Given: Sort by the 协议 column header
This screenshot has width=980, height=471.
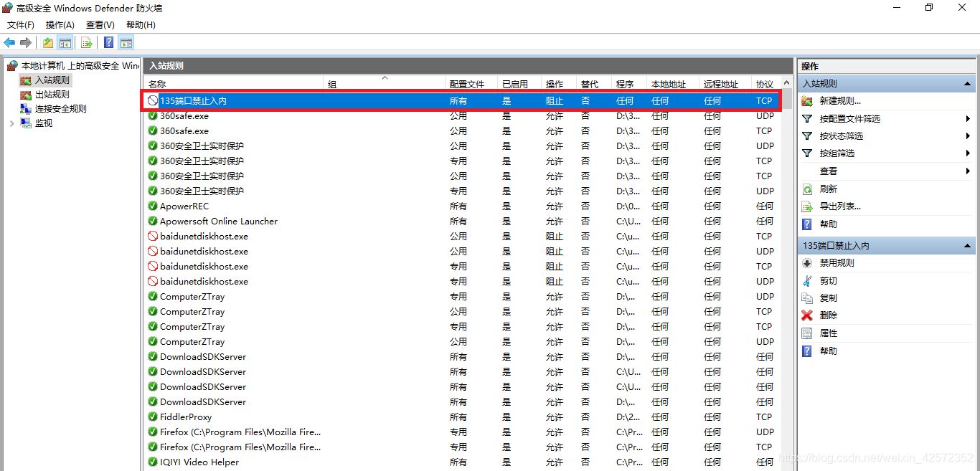Looking at the screenshot, I should 765,84.
